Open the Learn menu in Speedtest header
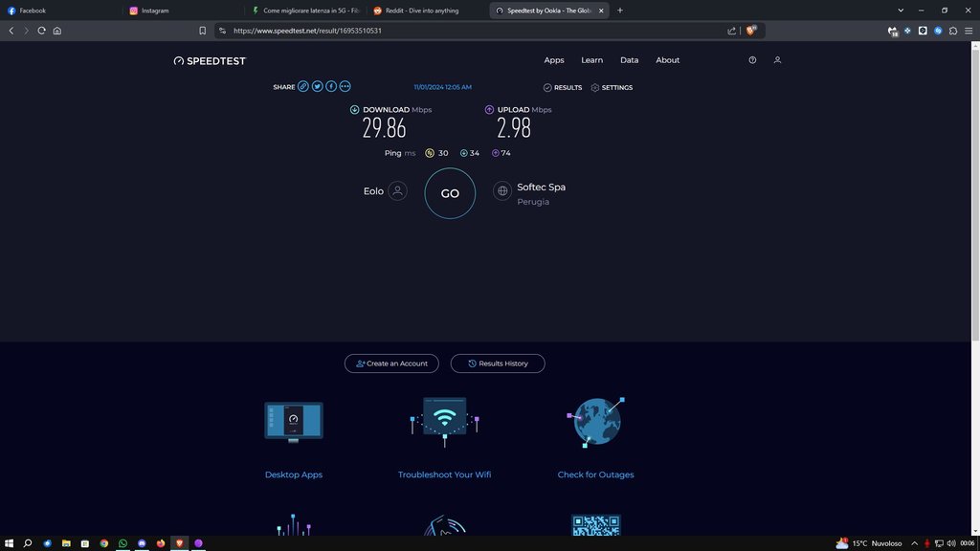The width and height of the screenshot is (980, 551). (591, 60)
